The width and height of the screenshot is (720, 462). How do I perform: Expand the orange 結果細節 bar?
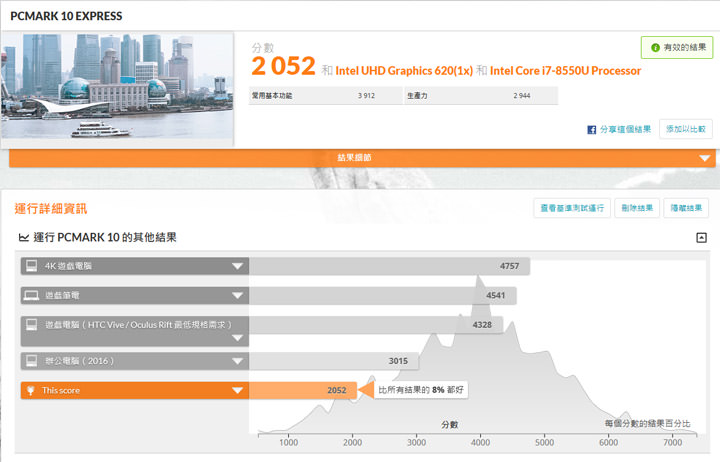[704, 158]
